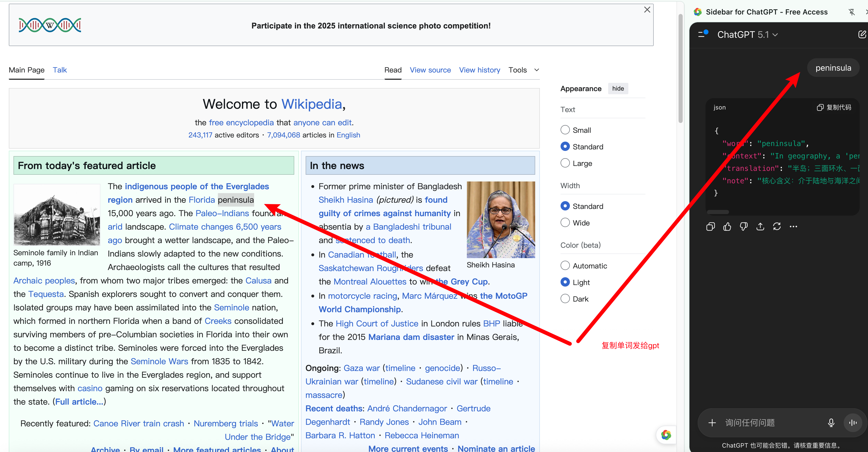Share the ChatGPT response
868x452 pixels.
760,227
